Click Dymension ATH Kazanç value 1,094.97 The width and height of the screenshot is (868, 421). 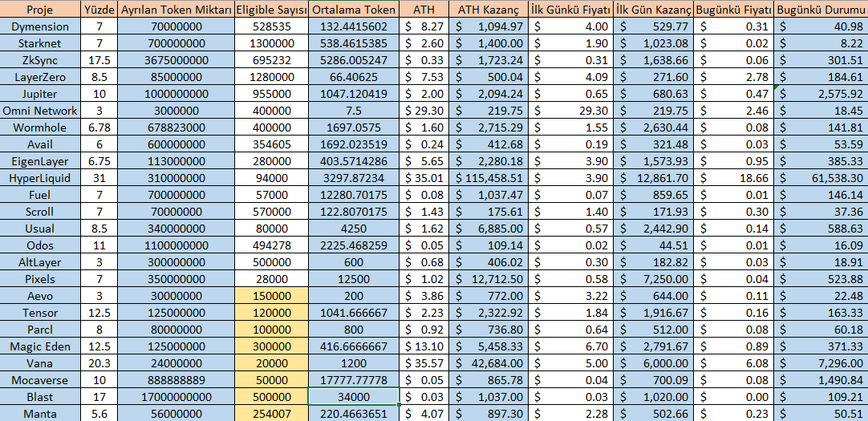click(489, 26)
